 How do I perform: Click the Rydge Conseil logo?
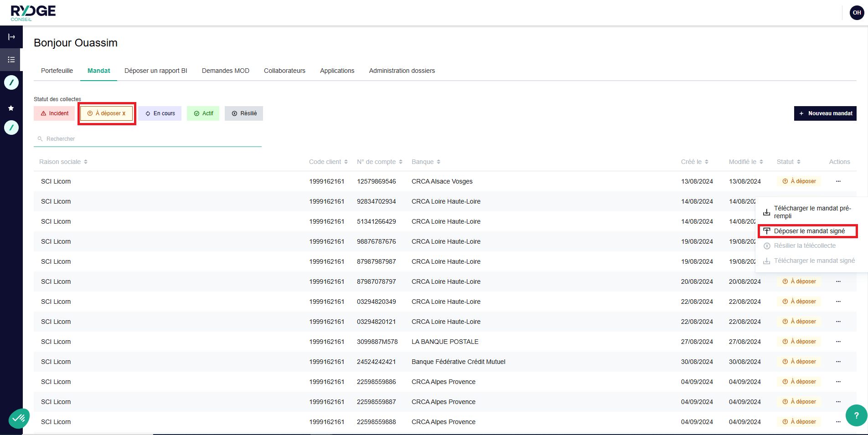point(33,13)
